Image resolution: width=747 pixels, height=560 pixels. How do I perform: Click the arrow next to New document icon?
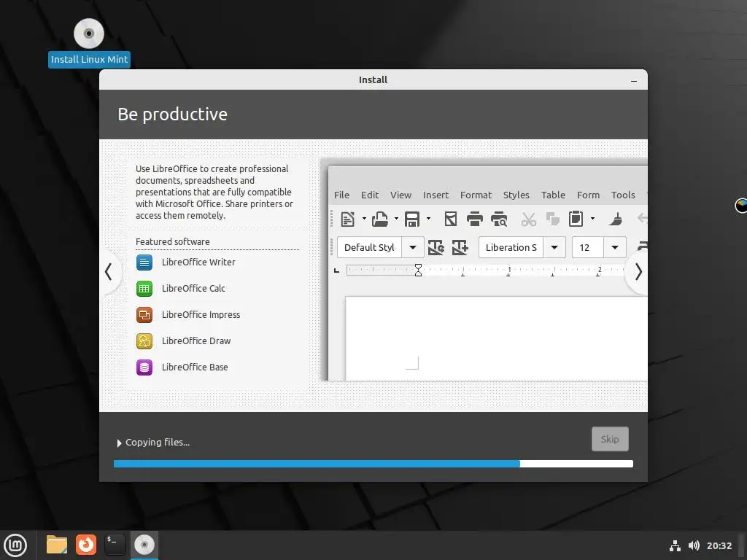pos(364,219)
